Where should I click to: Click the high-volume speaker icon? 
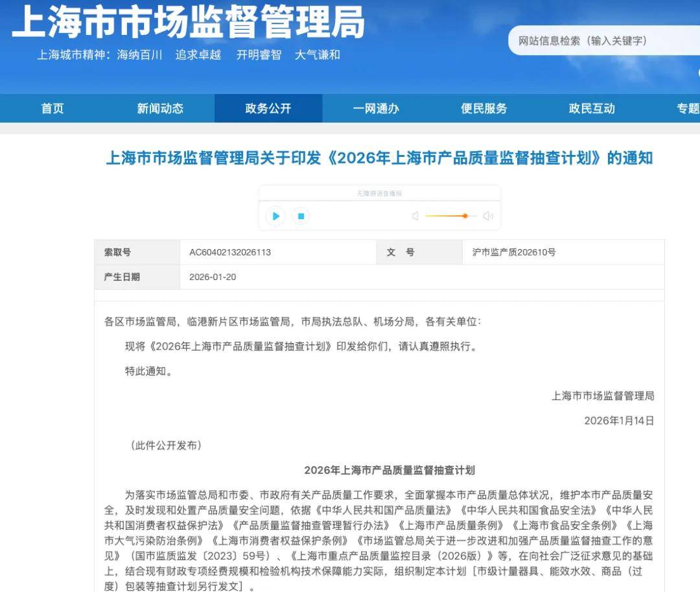[x=487, y=216]
